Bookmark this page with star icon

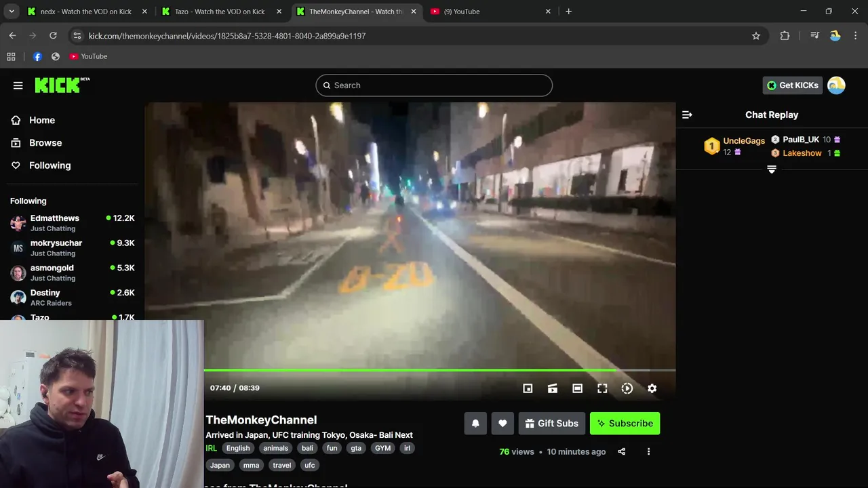point(756,36)
